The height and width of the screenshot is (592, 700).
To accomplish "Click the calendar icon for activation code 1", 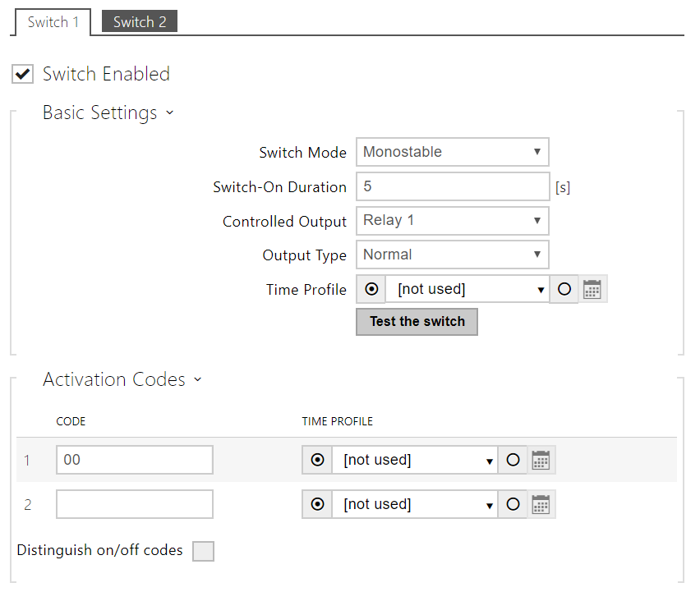I will point(541,460).
